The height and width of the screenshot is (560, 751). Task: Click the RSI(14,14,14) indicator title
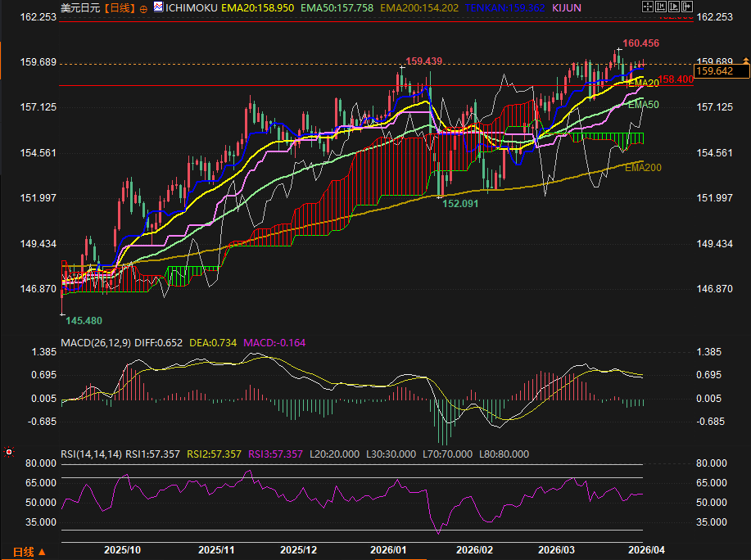click(91, 454)
